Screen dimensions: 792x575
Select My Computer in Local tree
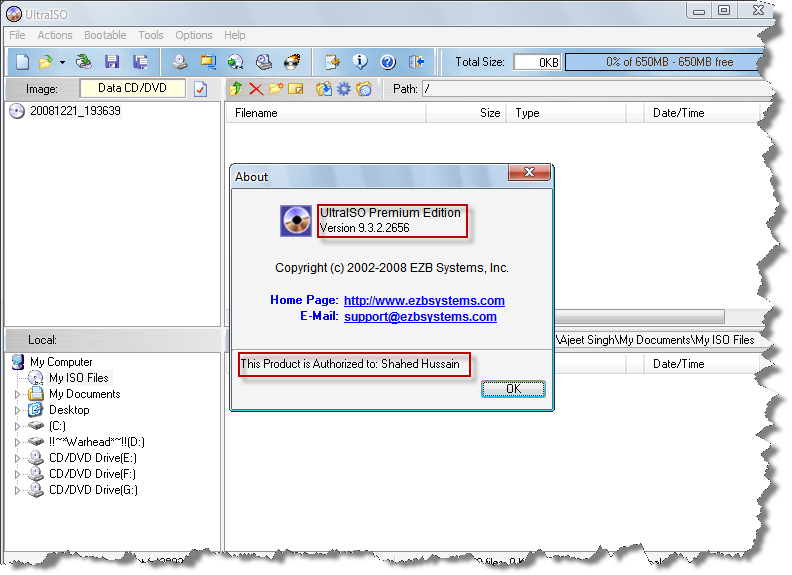(61, 362)
